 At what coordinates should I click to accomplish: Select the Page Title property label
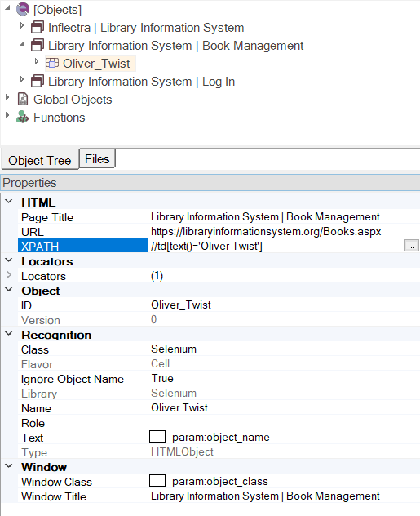tap(47, 217)
